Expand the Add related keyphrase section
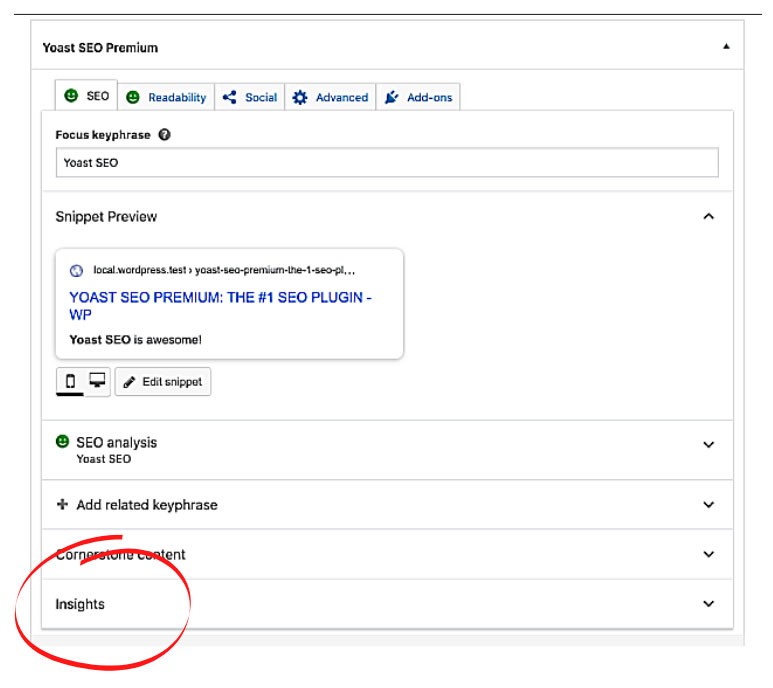The image size is (773, 688). coord(708,505)
